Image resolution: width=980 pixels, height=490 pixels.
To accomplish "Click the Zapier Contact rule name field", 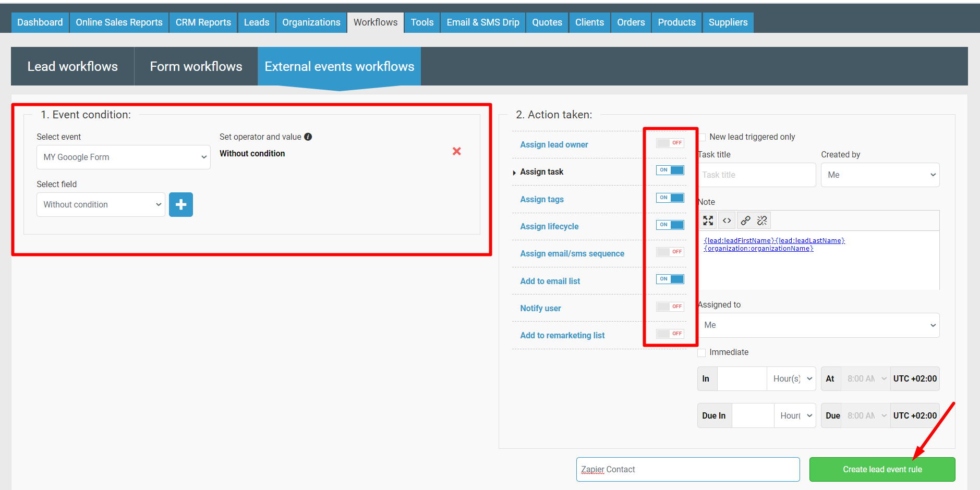I will pos(688,469).
